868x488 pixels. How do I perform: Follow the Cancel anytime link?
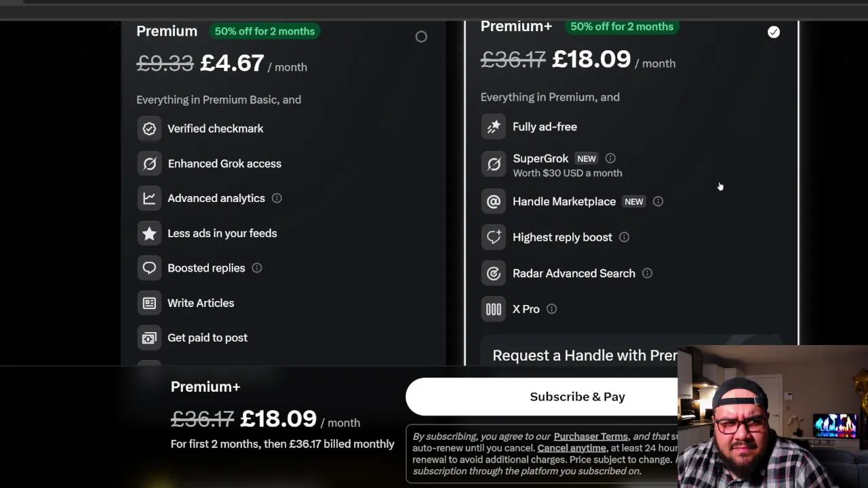click(572, 448)
